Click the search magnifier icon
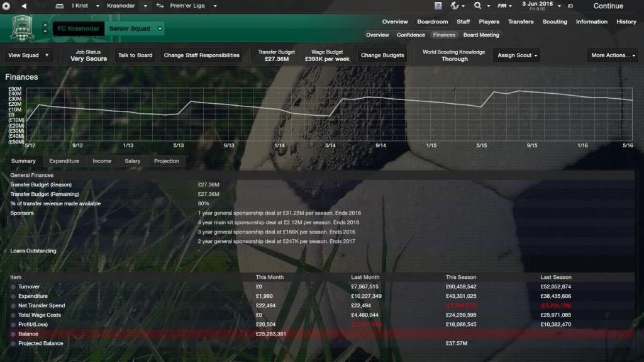This screenshot has width=644, height=362. click(478, 6)
